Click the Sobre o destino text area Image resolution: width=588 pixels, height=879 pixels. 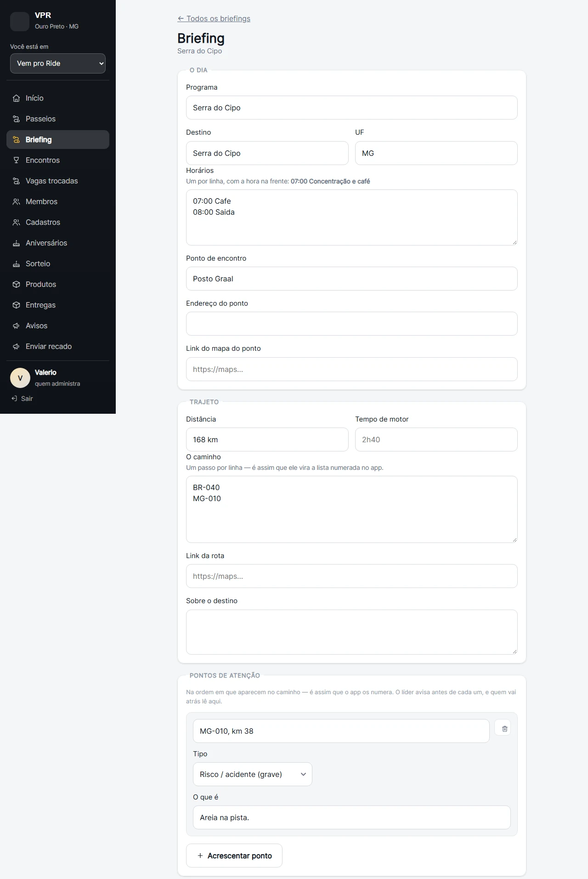tap(352, 632)
